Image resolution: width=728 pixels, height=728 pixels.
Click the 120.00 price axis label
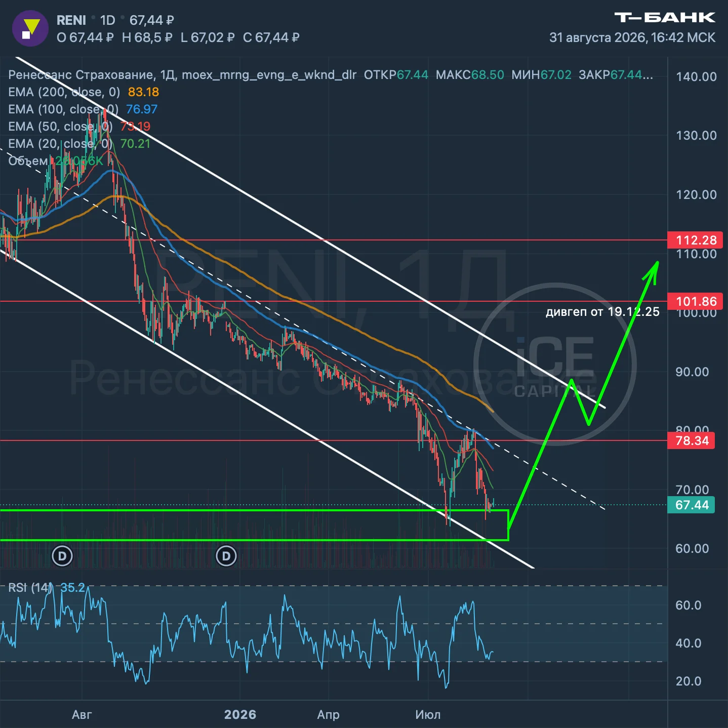point(697,195)
